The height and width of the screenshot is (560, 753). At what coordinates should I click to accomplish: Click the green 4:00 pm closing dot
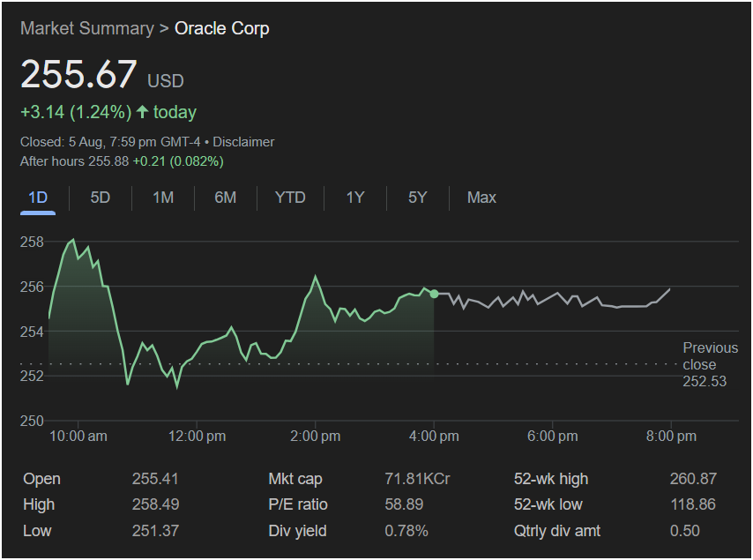point(434,294)
